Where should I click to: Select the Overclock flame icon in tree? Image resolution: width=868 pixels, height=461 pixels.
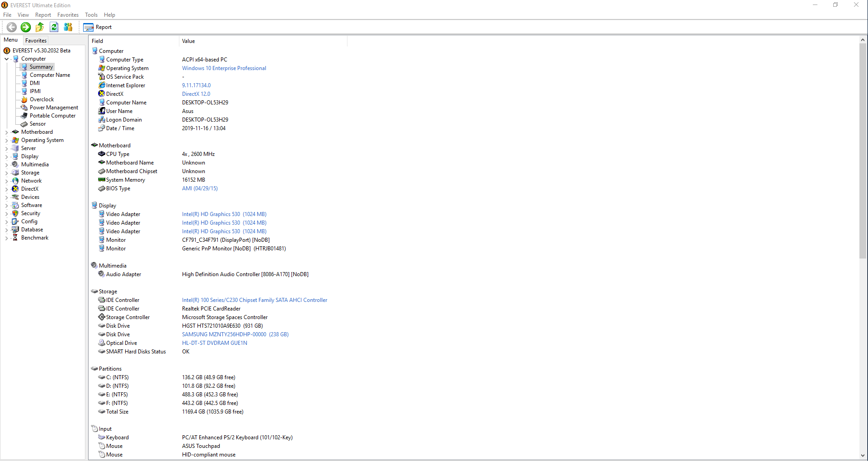coord(24,99)
